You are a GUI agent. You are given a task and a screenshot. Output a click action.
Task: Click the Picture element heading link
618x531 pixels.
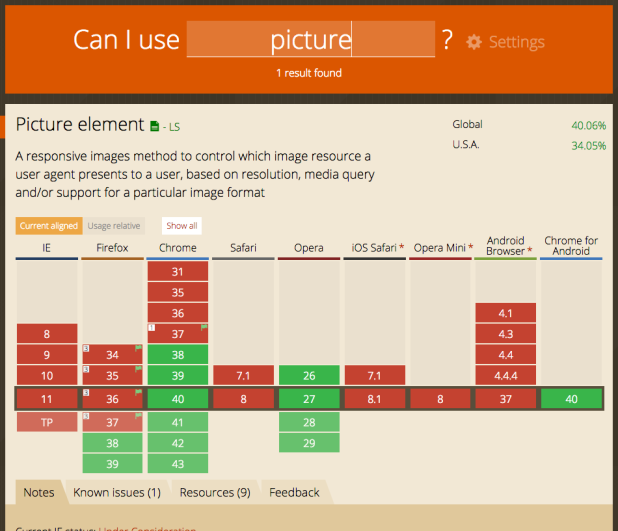pyautogui.click(x=80, y=125)
